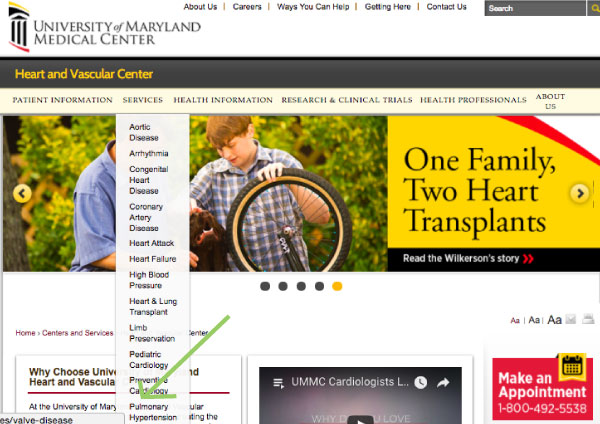Open the video playlist icon
600x424 pixels.
click(x=279, y=383)
